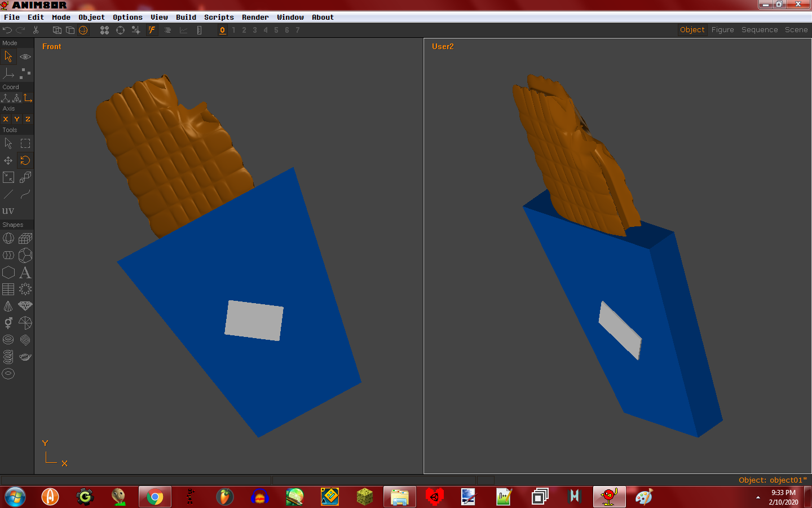The height and width of the screenshot is (508, 812).
Task: Toggle the X axis lock
Action: [6, 119]
